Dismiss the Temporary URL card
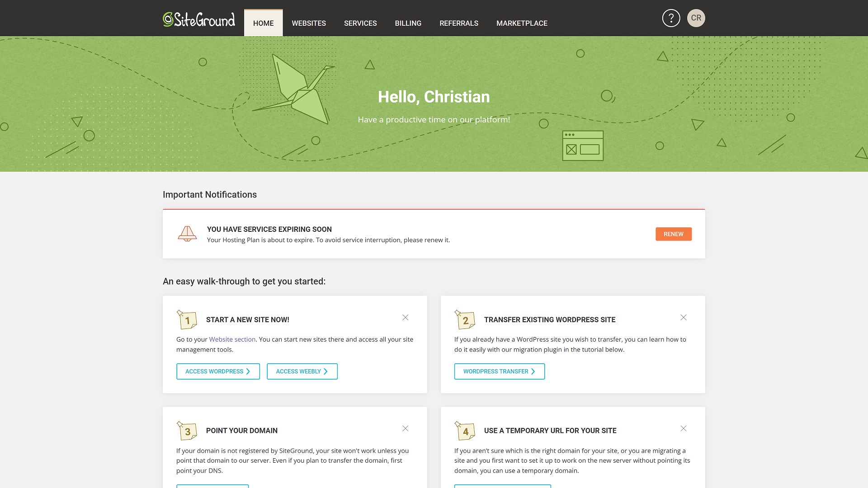 pos(684,428)
